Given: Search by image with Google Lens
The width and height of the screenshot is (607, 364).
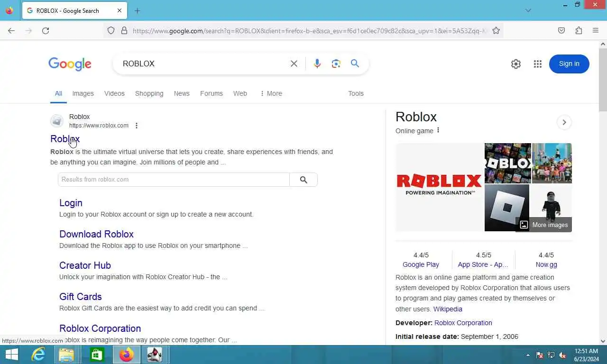Looking at the screenshot, I should pyautogui.click(x=336, y=64).
